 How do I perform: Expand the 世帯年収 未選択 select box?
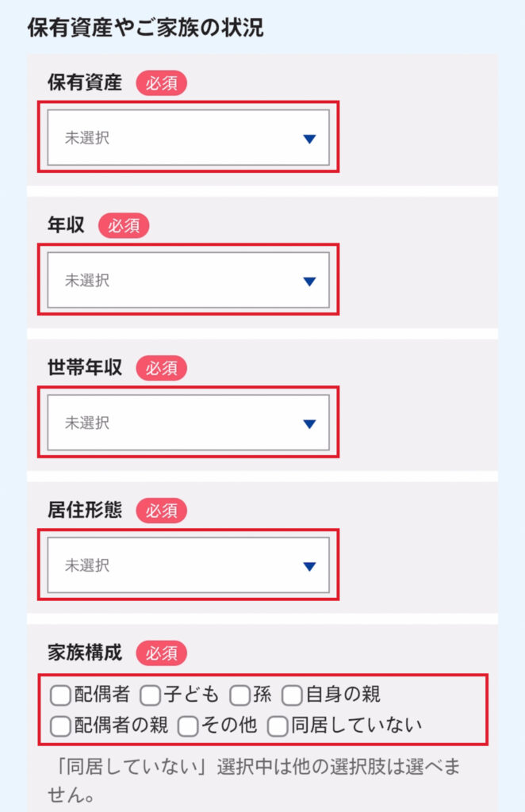[188, 423]
